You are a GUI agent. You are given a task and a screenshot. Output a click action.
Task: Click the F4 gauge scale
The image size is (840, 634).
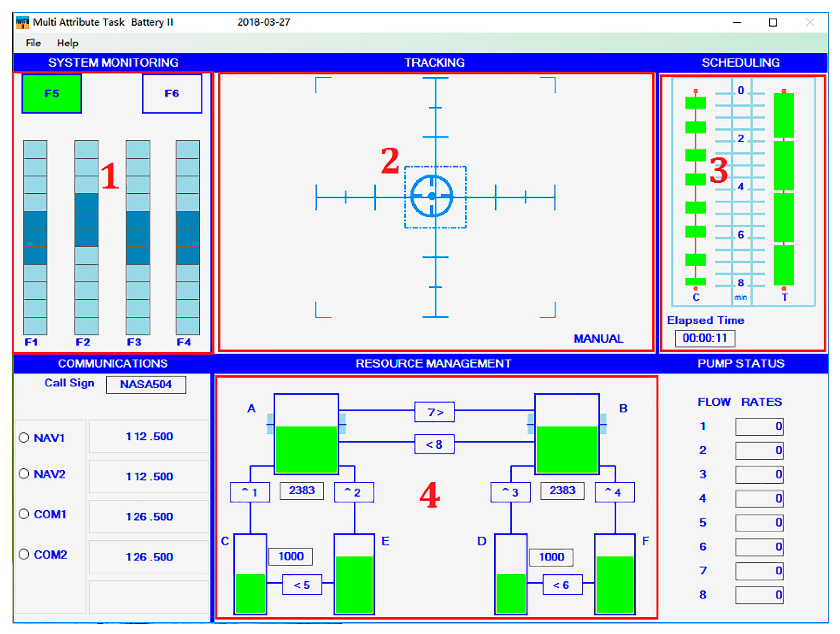coord(187,237)
